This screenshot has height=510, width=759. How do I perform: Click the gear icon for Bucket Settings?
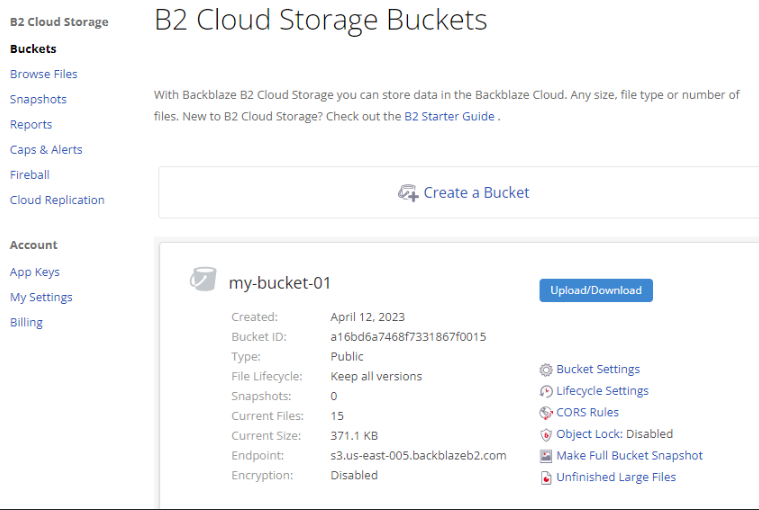(546, 370)
